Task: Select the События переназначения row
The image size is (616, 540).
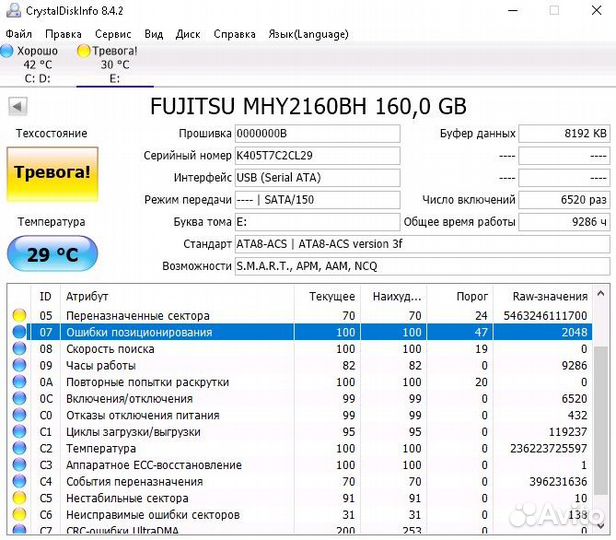Action: coord(300,481)
